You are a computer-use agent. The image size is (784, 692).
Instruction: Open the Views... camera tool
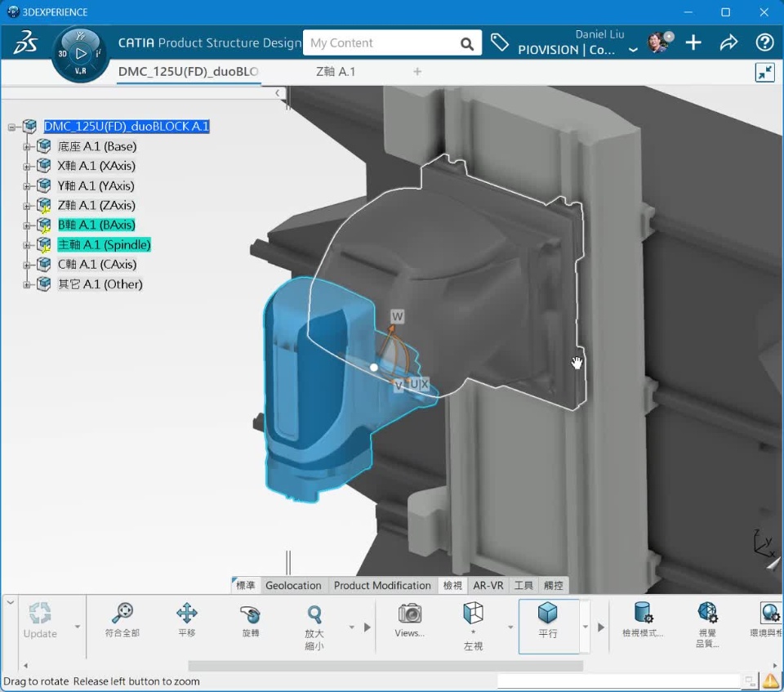[x=409, y=620]
